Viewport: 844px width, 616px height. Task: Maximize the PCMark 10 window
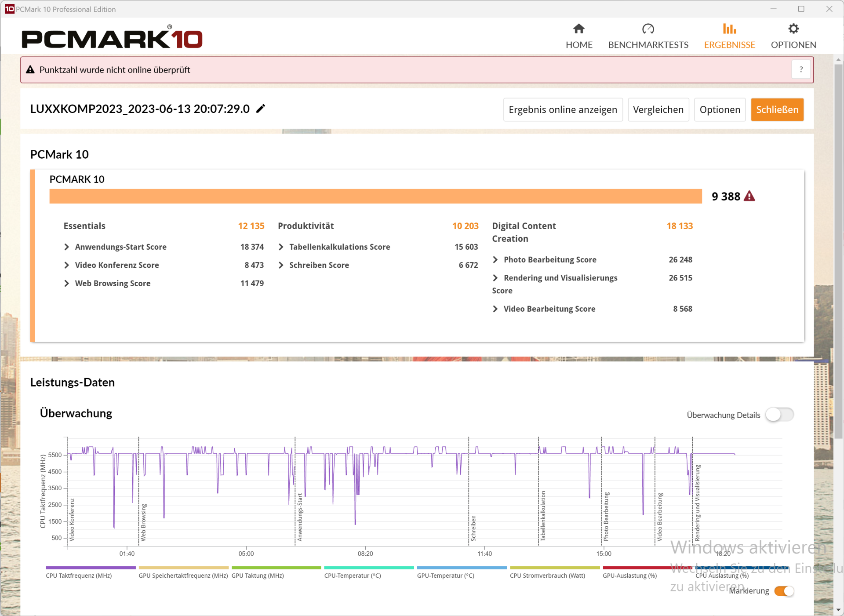(801, 9)
